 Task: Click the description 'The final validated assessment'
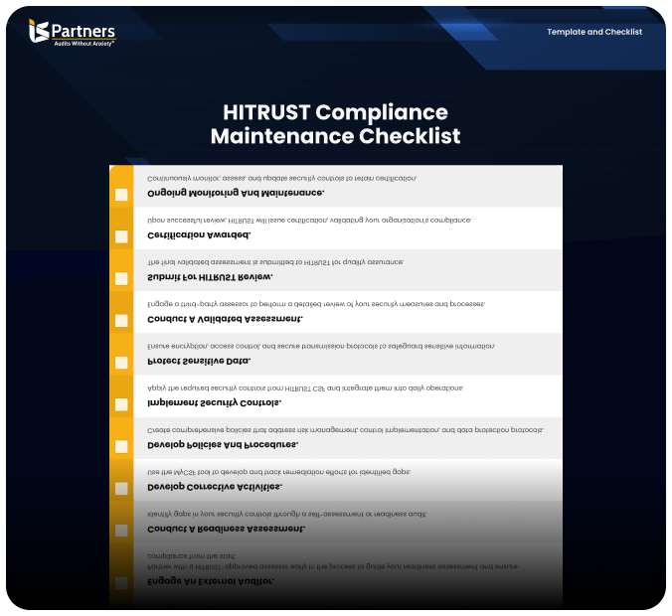click(275, 262)
